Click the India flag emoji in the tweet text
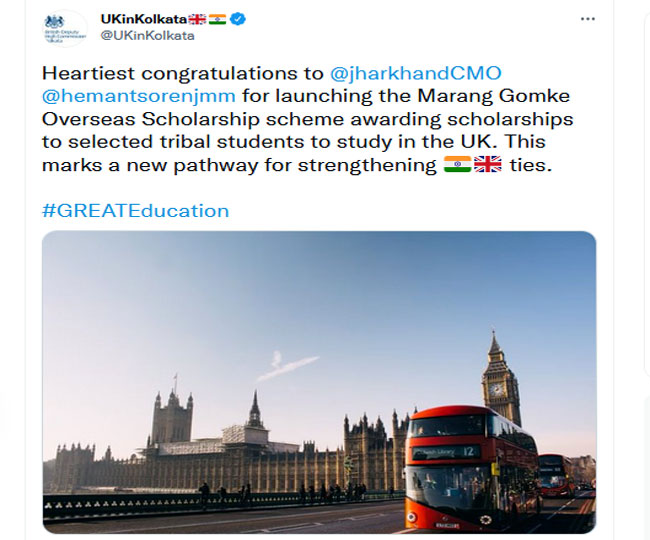Viewport: 650px width, 540px height. coord(457,165)
